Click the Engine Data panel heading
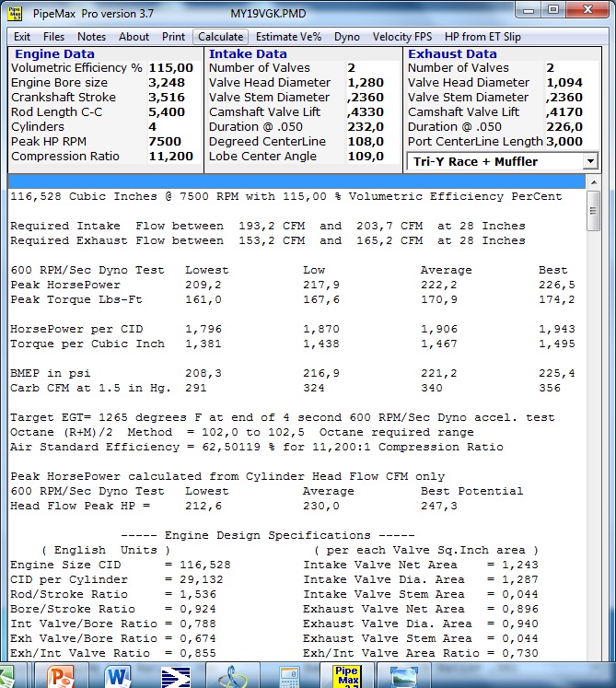Image resolution: width=616 pixels, height=688 pixels. point(54,54)
